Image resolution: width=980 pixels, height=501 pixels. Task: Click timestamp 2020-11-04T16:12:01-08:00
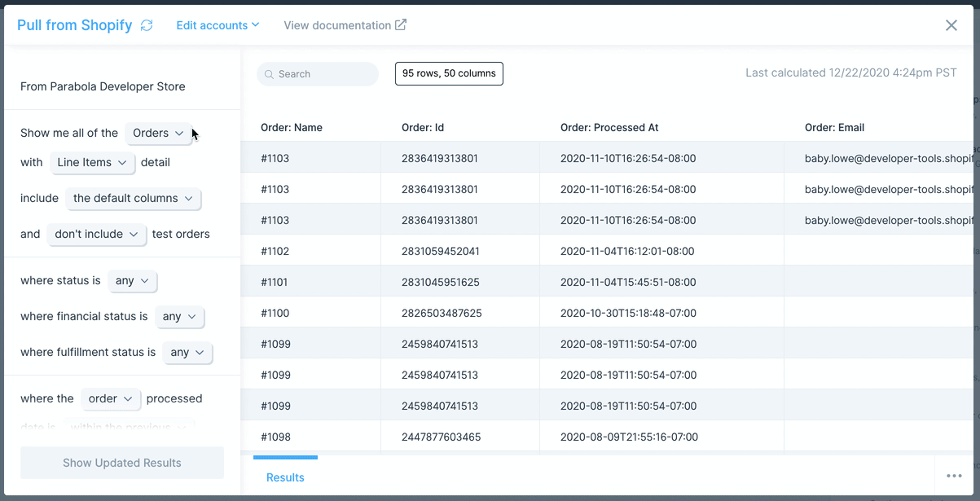click(x=627, y=252)
